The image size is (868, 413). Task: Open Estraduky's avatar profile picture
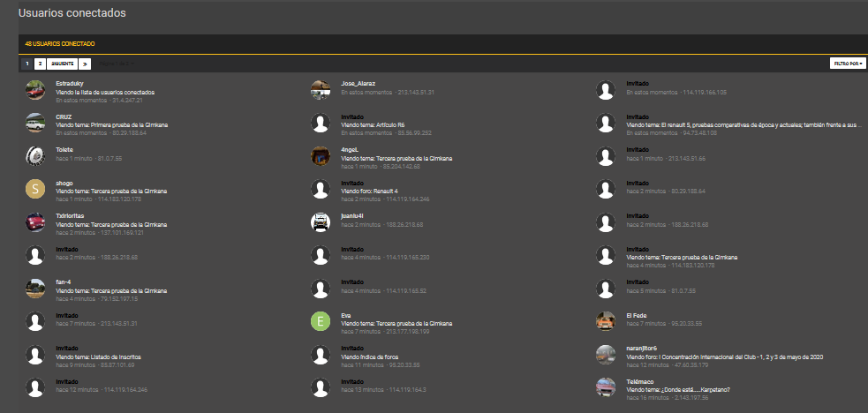pyautogui.click(x=35, y=90)
